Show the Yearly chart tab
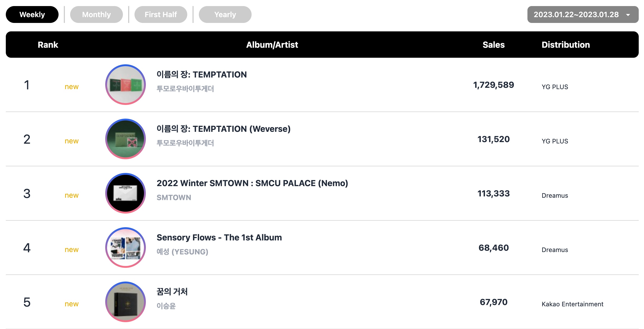Screen dimensions: 644x329 click(225, 14)
